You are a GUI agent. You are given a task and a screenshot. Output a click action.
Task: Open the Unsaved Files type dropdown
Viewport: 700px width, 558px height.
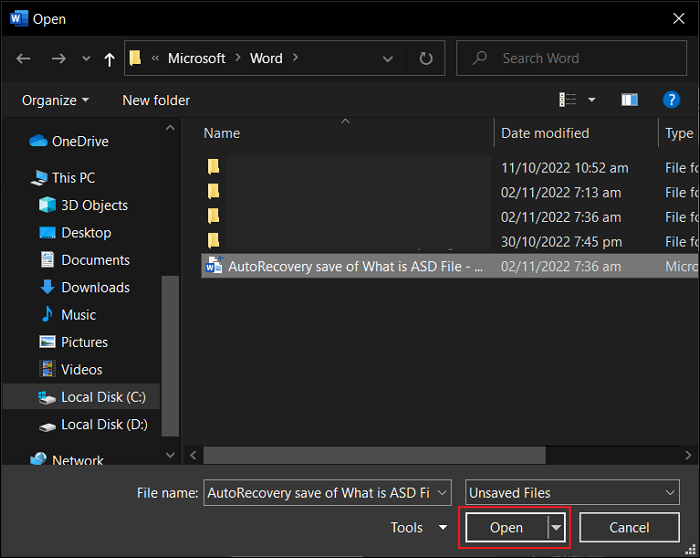(572, 492)
